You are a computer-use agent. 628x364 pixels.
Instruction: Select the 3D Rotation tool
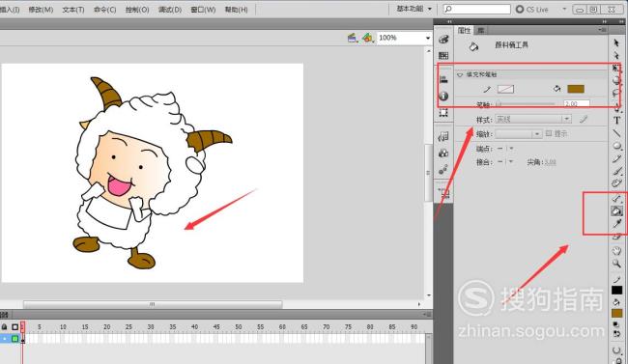tap(616, 80)
